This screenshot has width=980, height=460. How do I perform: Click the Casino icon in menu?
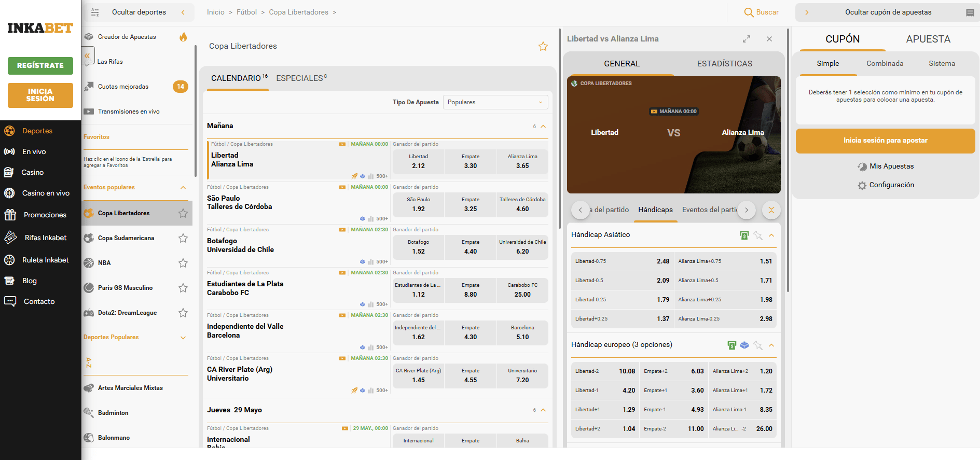pos(9,172)
